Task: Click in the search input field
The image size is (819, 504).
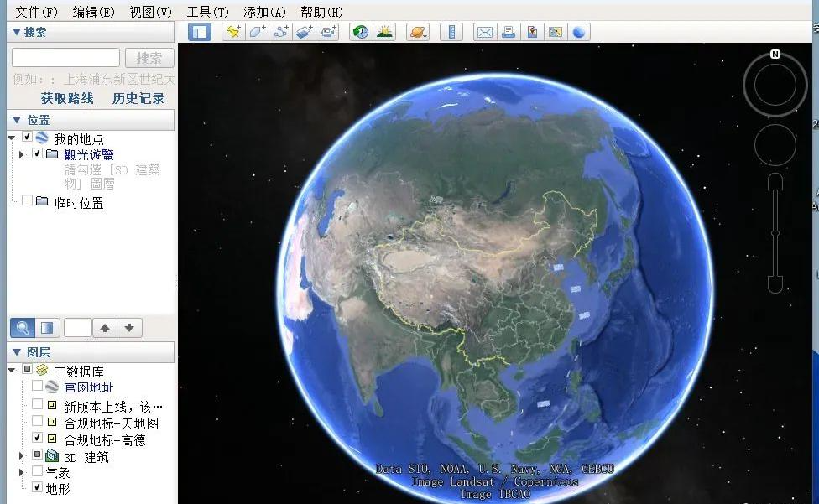Action: click(65, 57)
